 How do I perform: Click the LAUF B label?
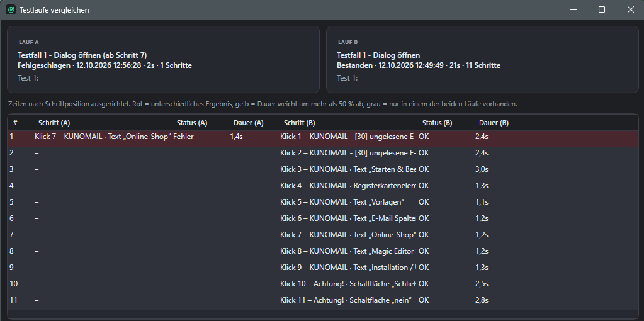(348, 42)
